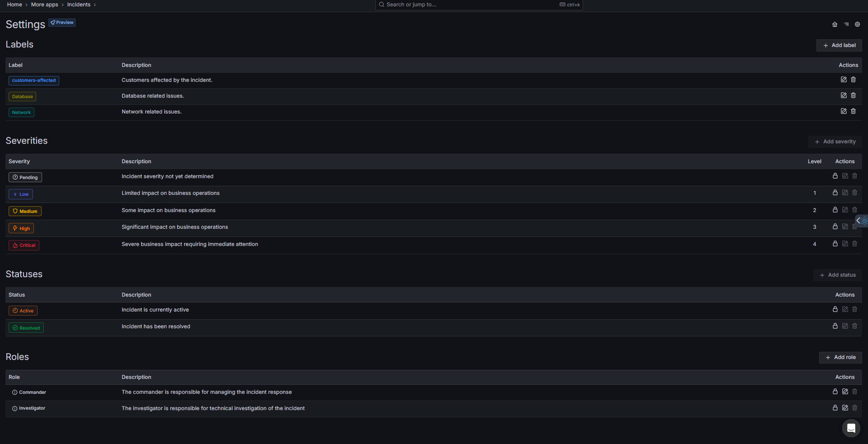Edit the Critical severity using pencil icon

[845, 244]
